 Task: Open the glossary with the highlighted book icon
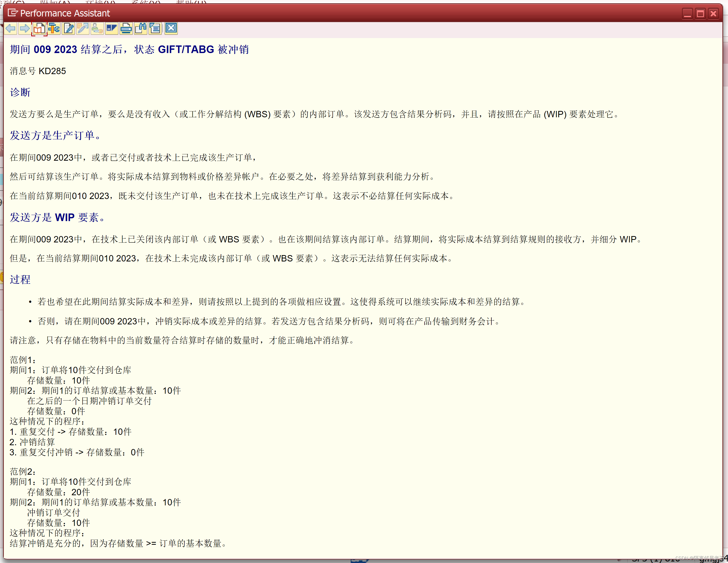(x=39, y=28)
